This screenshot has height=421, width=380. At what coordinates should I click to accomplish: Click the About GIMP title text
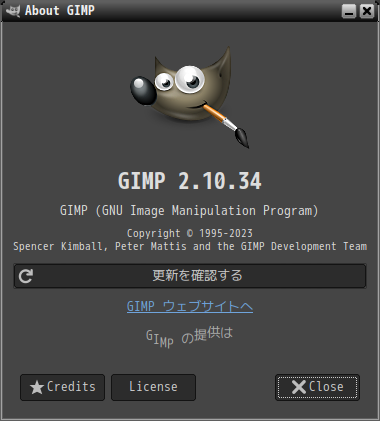60,11
